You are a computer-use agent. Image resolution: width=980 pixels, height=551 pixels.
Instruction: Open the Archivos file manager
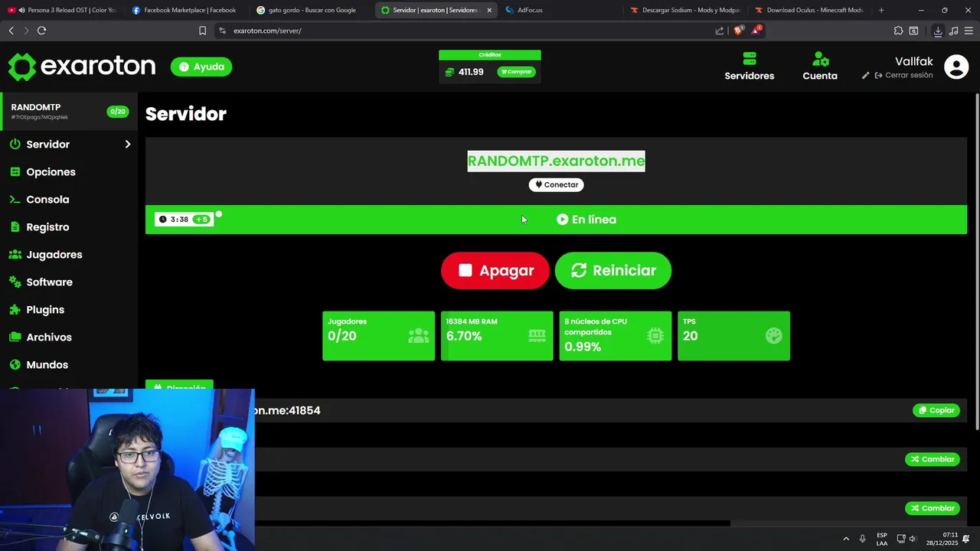49,337
